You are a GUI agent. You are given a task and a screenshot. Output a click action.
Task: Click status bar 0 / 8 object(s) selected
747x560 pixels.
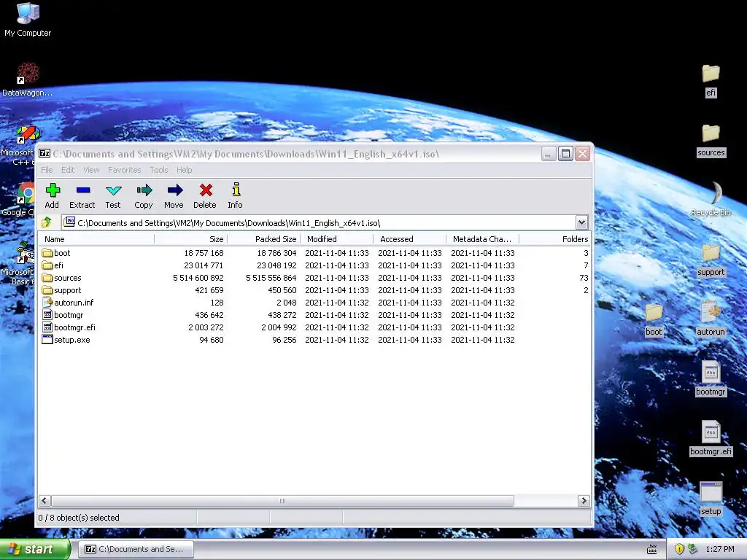79,518
